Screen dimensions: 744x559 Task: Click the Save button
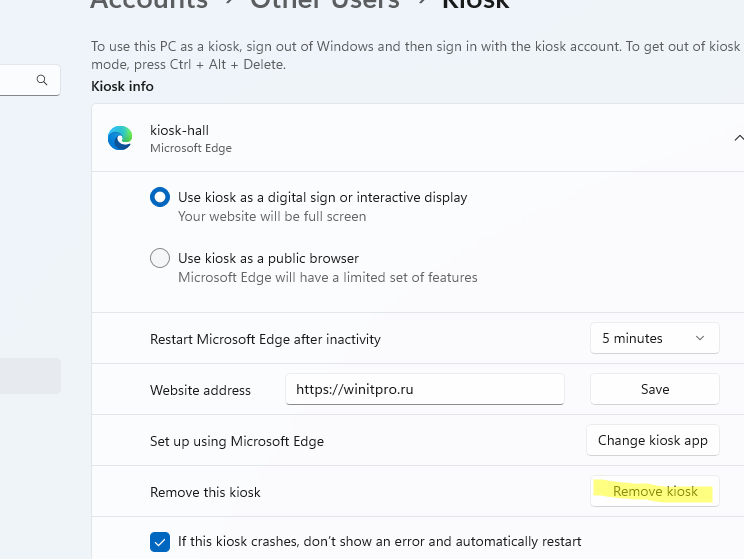655,389
